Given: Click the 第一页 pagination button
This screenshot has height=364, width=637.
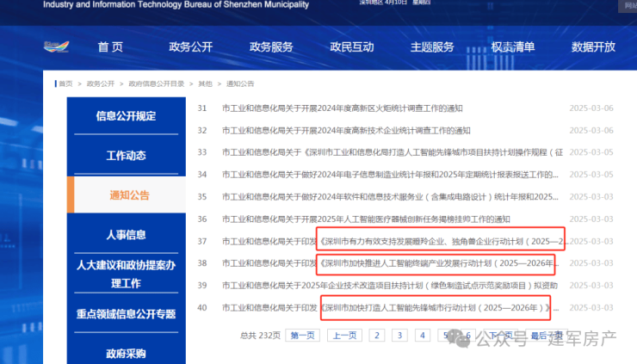Looking at the screenshot, I should pos(303,336).
